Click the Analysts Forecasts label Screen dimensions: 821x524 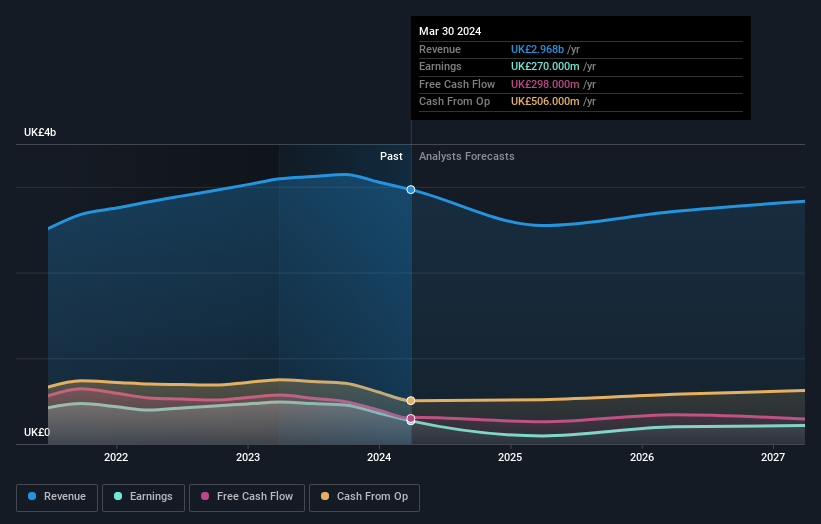(x=467, y=157)
